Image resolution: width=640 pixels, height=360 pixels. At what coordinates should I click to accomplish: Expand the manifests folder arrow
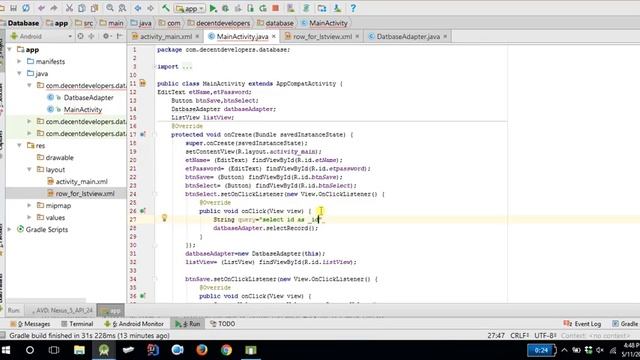[19, 61]
